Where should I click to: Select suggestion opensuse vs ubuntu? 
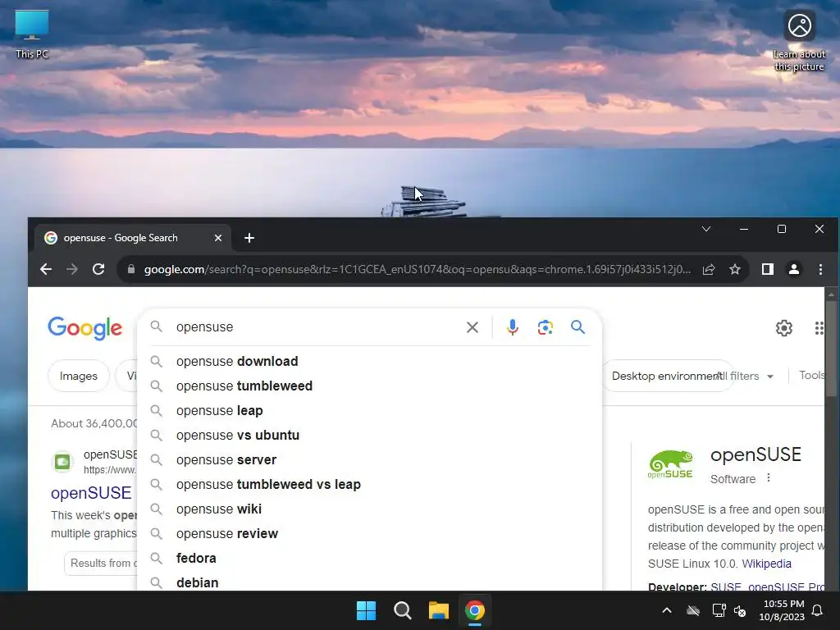[x=370, y=435]
